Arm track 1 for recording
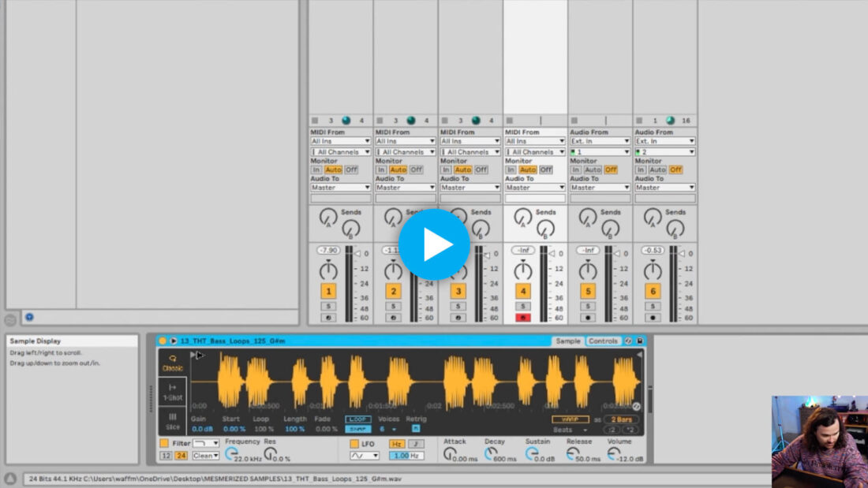Viewport: 868px width, 488px height. coord(328,318)
